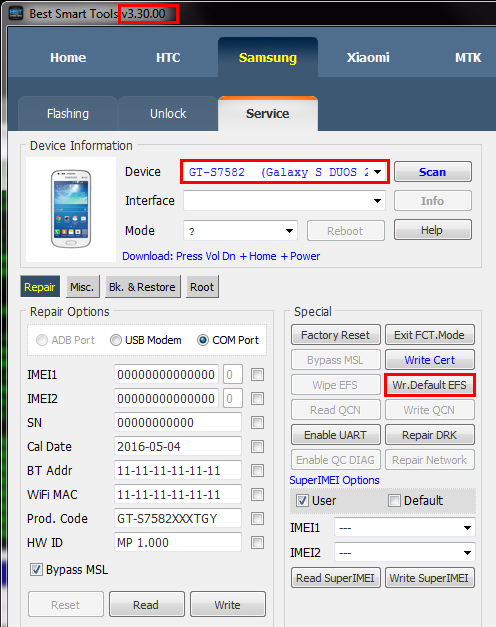Click the Factory Reset button
This screenshot has height=627, width=496.
pyautogui.click(x=336, y=335)
